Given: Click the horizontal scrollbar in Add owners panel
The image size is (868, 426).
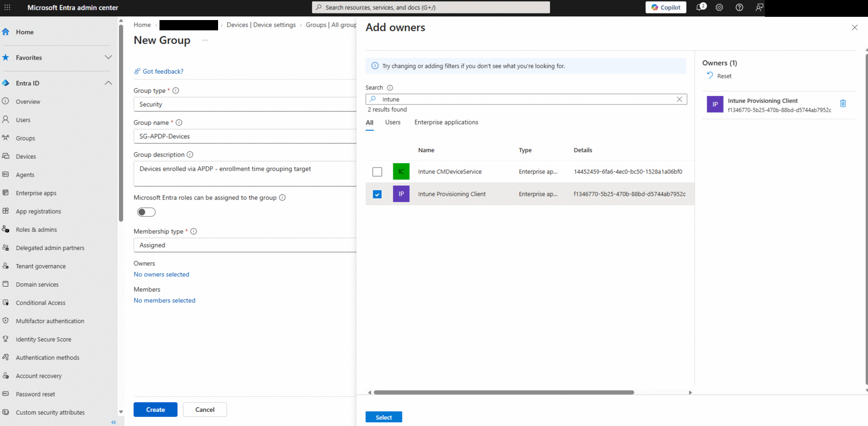Looking at the screenshot, I should pos(503,392).
